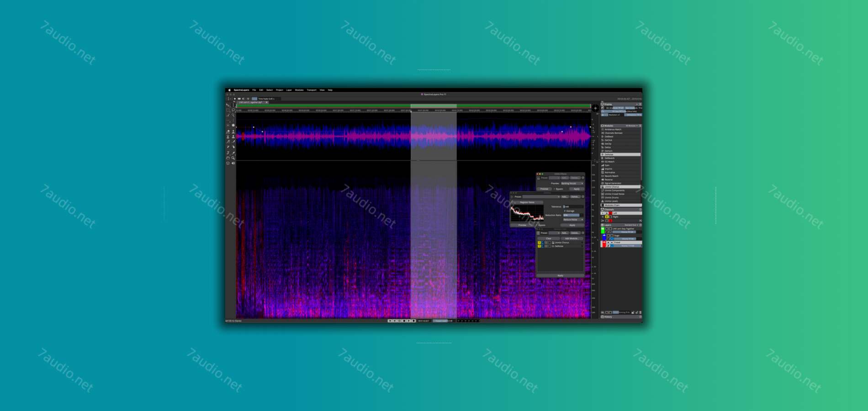Toggle Stage layer visibility

(609, 236)
